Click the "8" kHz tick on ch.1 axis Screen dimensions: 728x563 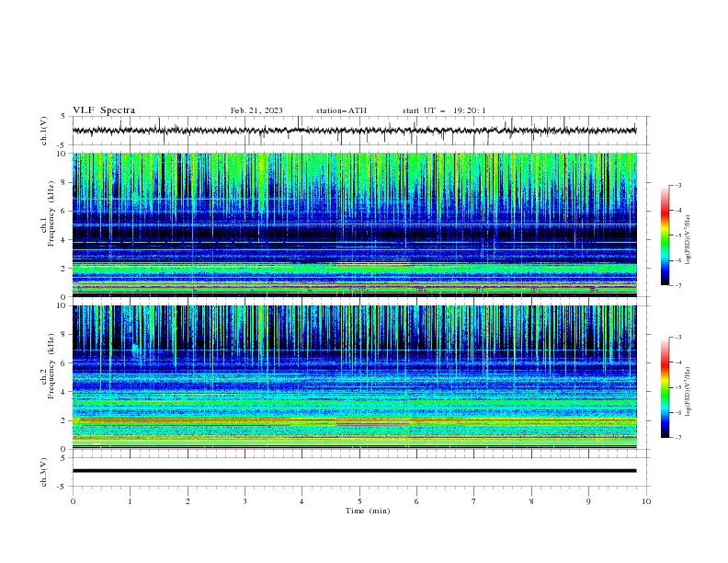pos(65,182)
